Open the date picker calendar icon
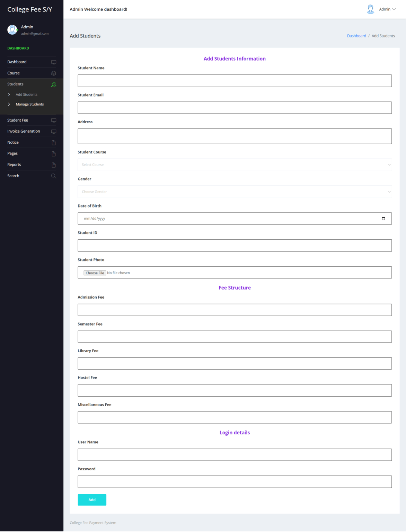 383,219
